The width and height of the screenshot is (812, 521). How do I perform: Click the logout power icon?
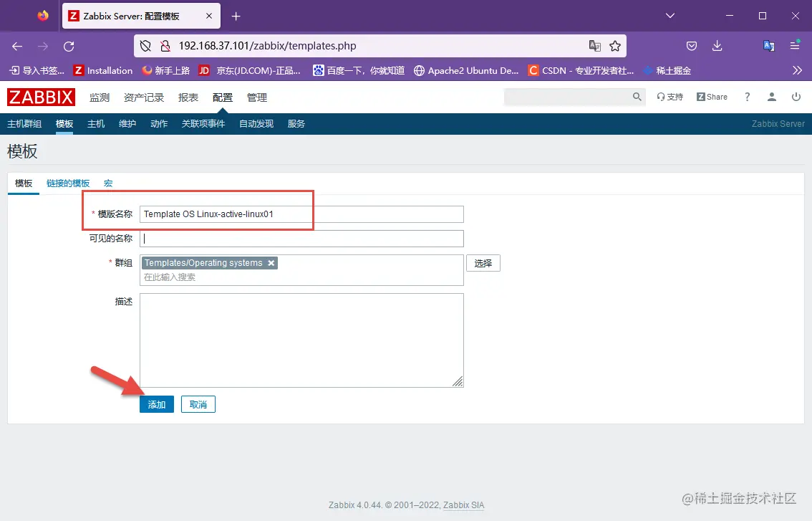(x=796, y=96)
